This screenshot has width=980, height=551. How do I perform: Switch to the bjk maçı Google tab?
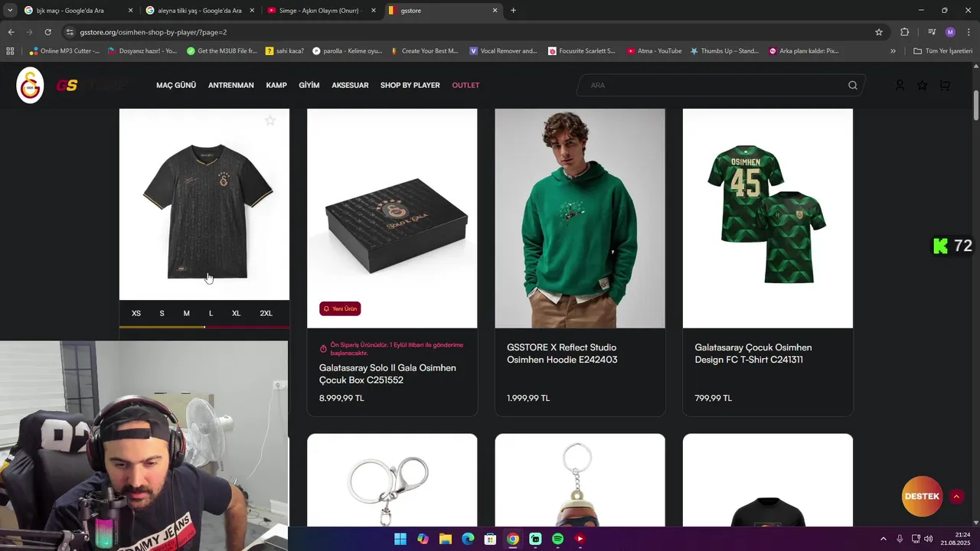tap(74, 11)
